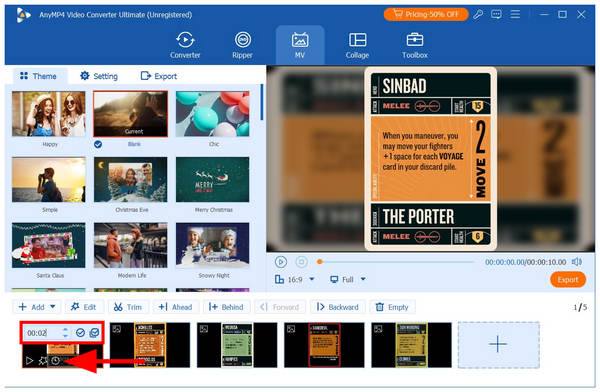
Task: Open the Collage module
Action: click(357, 45)
